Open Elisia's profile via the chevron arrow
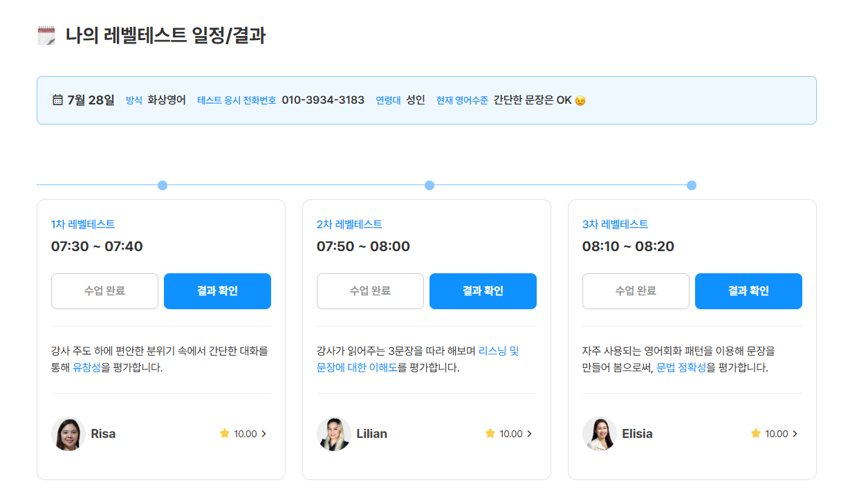This screenshot has height=496, width=868. (x=795, y=434)
